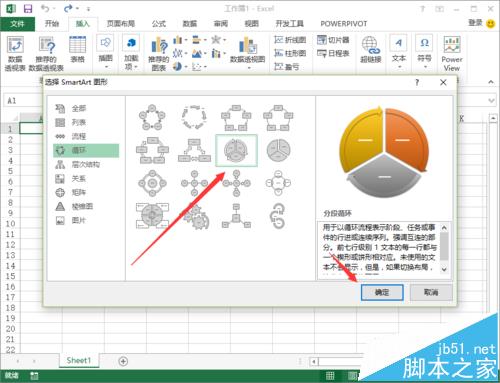Insert a Hyperlink (超链接)
The width and height of the screenshot is (500, 383).
coord(371,49)
